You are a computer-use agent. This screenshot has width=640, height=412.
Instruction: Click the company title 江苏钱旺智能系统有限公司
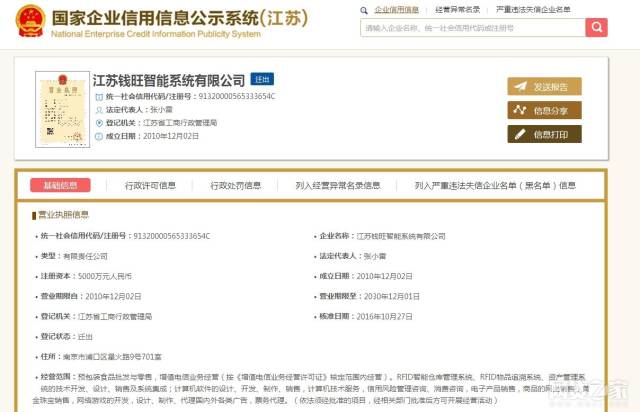point(169,80)
